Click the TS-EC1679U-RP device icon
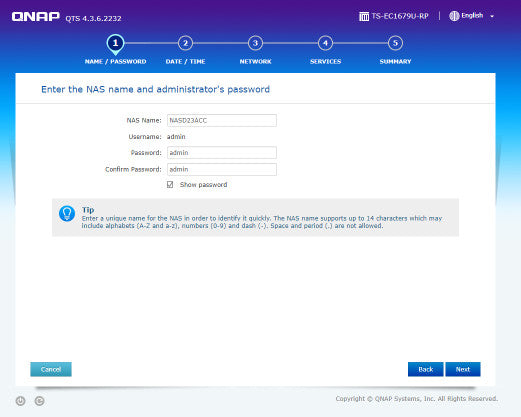Image resolution: width=521 pixels, height=417 pixels. click(364, 16)
